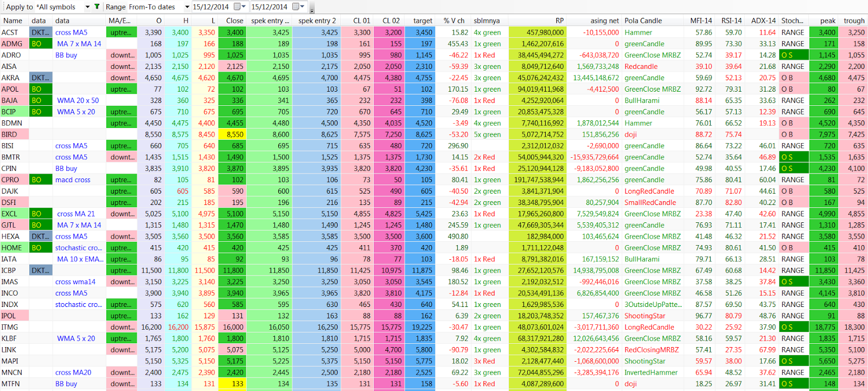
Task: Click 'WMA 5 x 20' in the BCIP row
Action: (76, 112)
